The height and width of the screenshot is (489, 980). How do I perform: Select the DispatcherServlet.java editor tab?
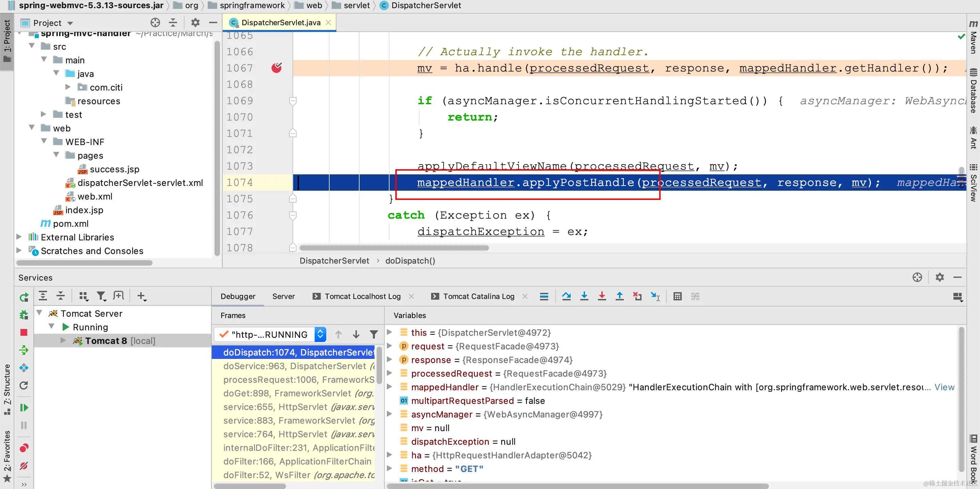[280, 22]
